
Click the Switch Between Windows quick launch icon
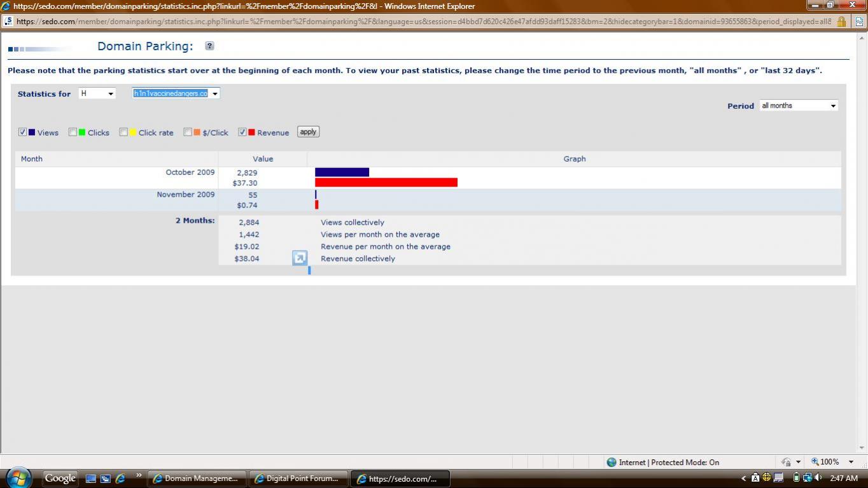105,478
